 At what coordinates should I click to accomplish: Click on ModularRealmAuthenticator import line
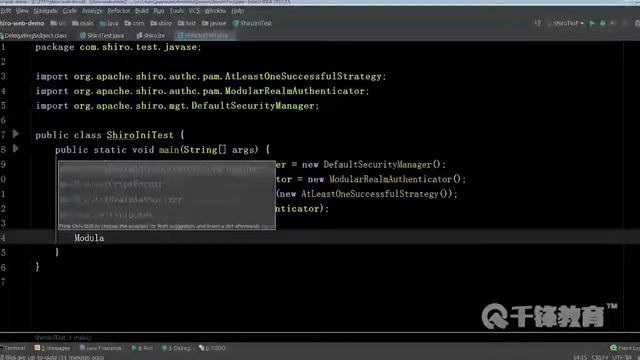(x=202, y=91)
